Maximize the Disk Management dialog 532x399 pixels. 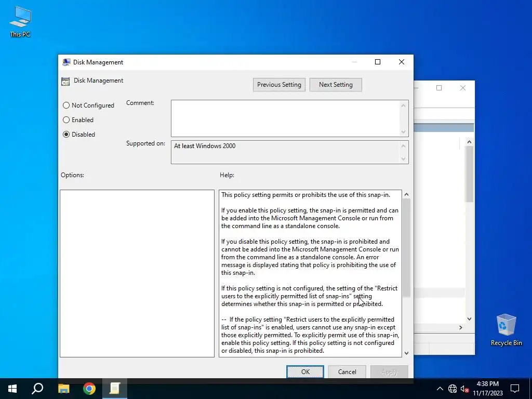pyautogui.click(x=378, y=62)
